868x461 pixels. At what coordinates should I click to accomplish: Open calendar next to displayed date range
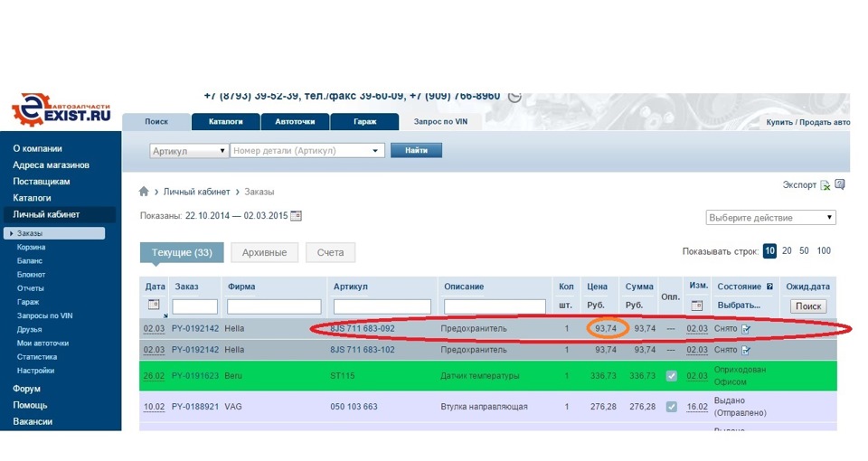(x=297, y=215)
